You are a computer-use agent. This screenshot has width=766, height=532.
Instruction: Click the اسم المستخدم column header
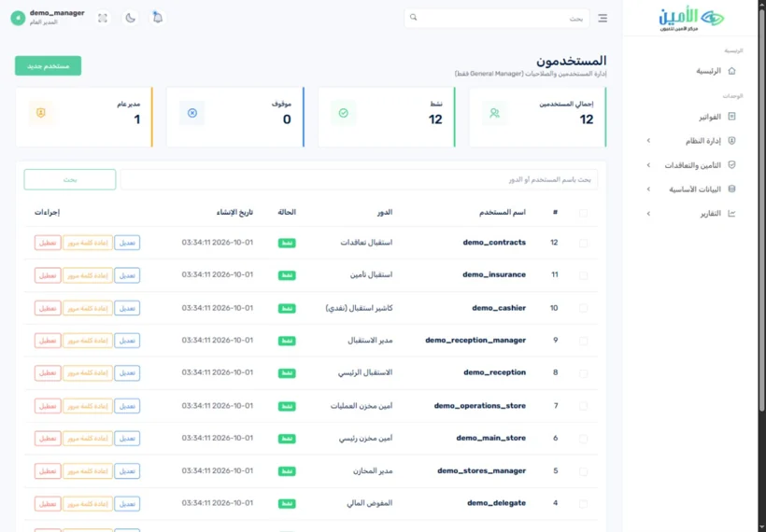[503, 212]
